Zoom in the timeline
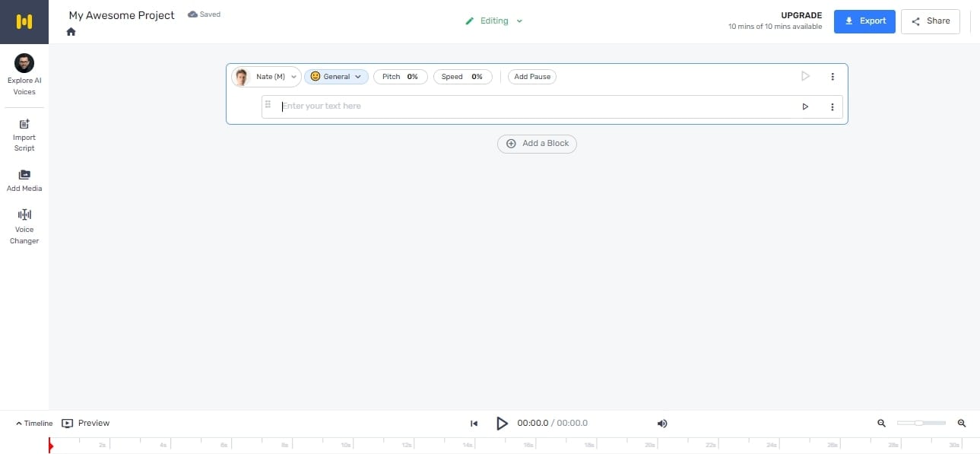This screenshot has height=454, width=980. [962, 424]
